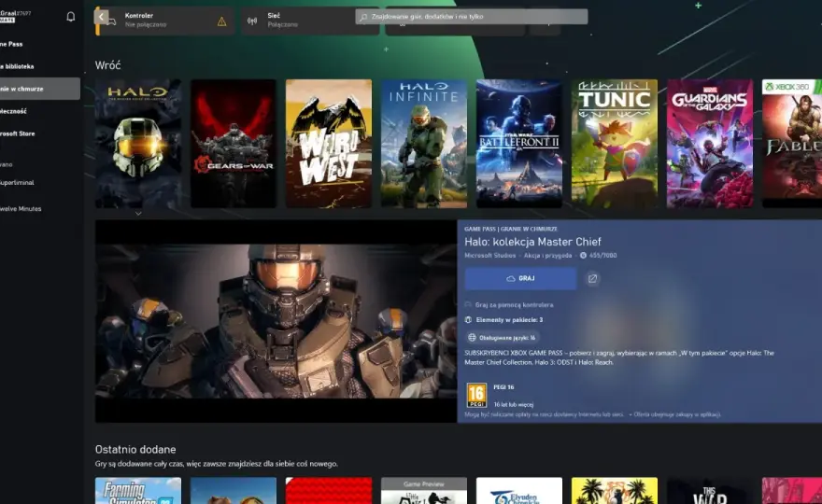This screenshot has height=504, width=822.
Task: Open the red patterned tile in Ostatnio dodane
Action: coord(329,491)
